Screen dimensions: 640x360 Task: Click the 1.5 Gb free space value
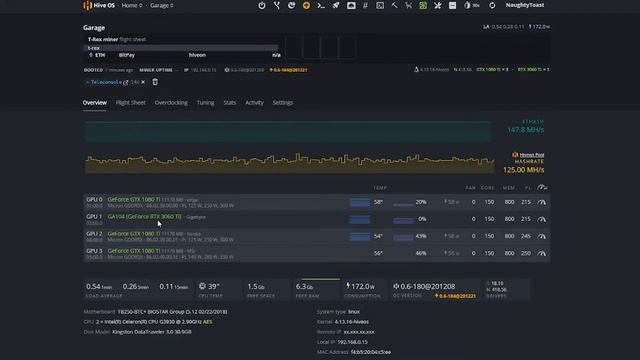(x=256, y=287)
